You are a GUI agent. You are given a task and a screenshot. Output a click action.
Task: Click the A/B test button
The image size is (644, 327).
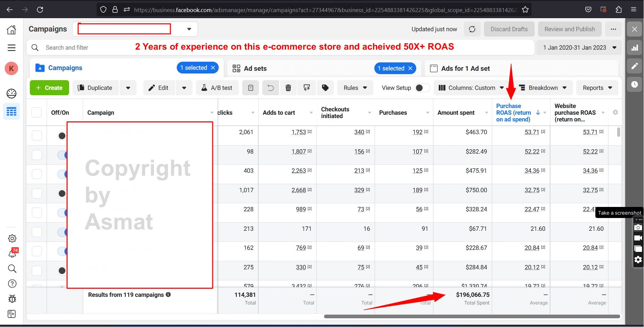pos(217,88)
